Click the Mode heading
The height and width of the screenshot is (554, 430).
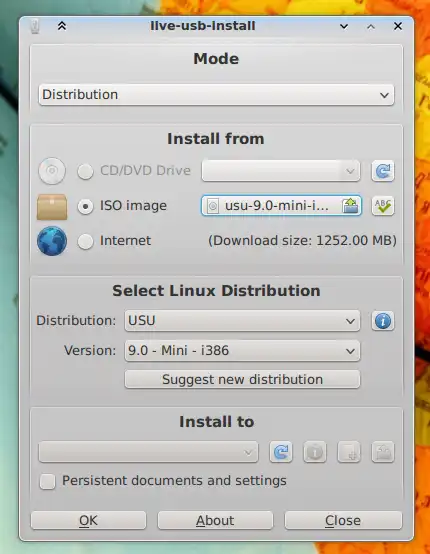[216, 59]
